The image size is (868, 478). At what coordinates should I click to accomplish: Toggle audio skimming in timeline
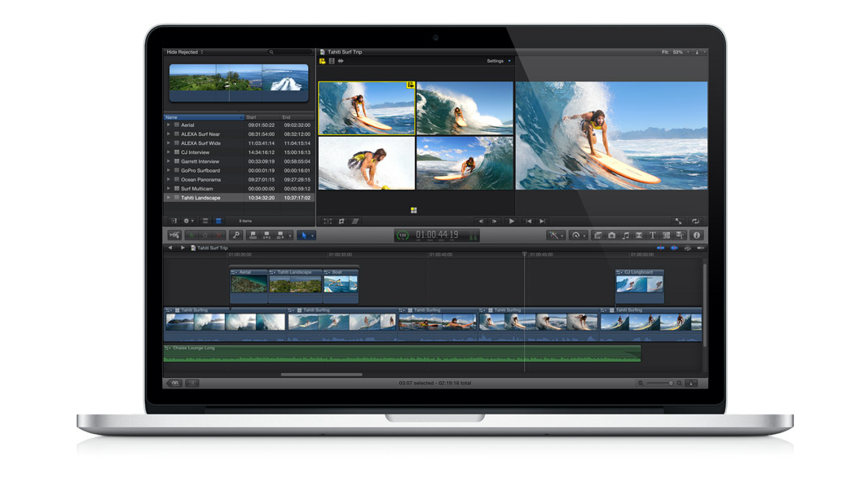click(674, 248)
